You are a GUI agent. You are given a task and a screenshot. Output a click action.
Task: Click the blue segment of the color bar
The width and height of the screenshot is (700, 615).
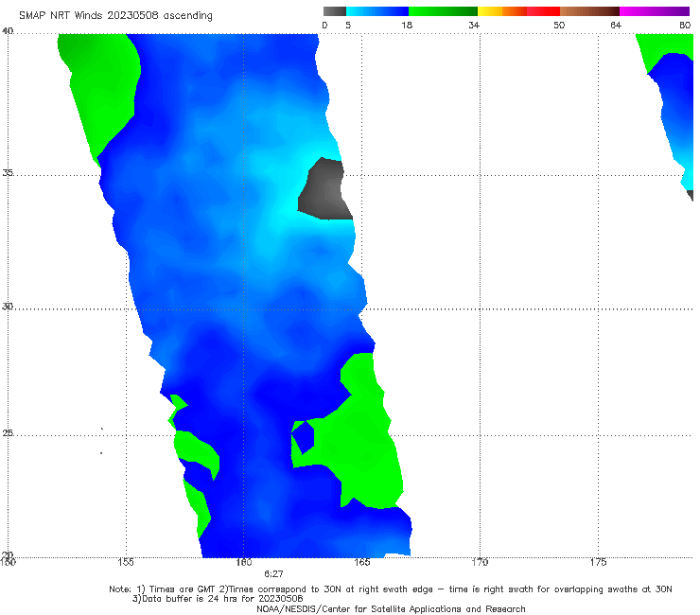coord(377,11)
